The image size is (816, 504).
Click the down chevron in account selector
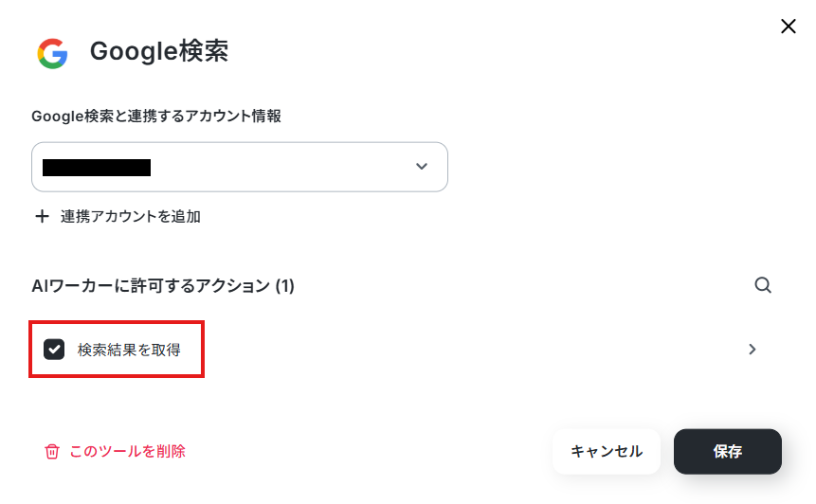422,167
